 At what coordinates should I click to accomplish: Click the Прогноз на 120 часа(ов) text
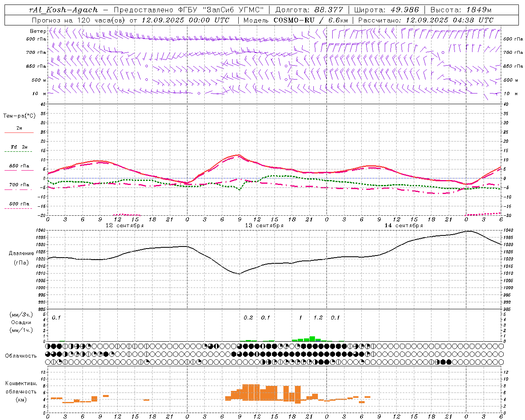point(79,20)
